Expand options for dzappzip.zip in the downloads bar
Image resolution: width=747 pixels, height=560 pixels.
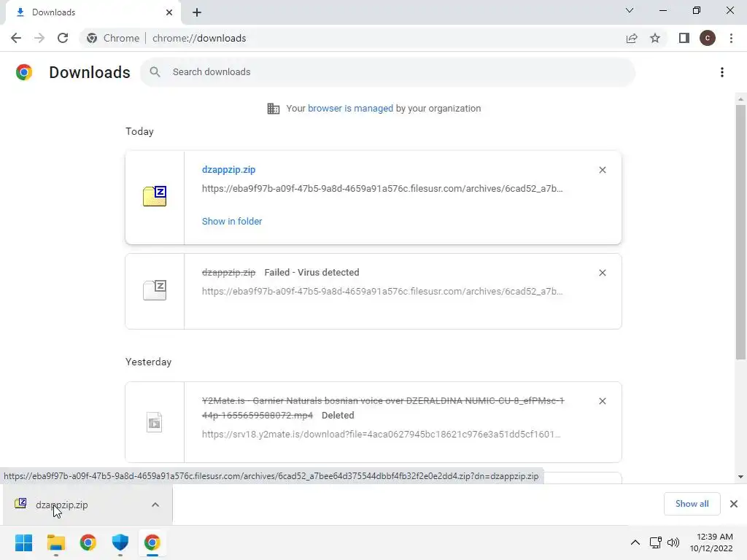(155, 505)
